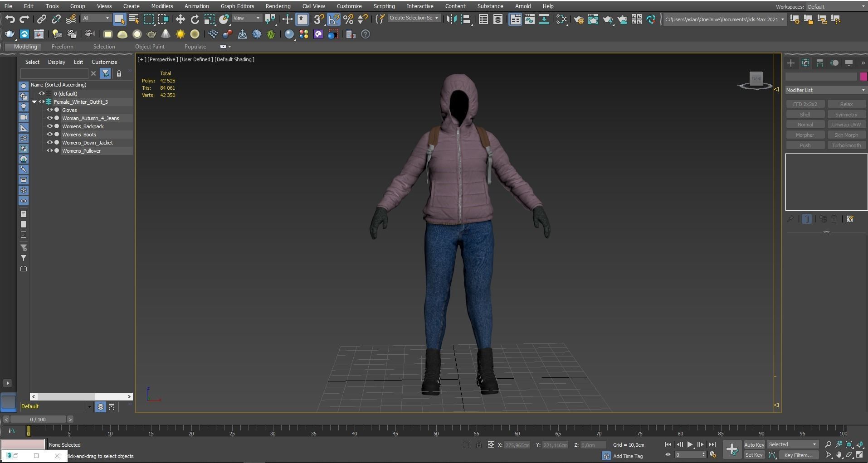
Task: Lock the scene explorer selection
Action: (x=119, y=73)
